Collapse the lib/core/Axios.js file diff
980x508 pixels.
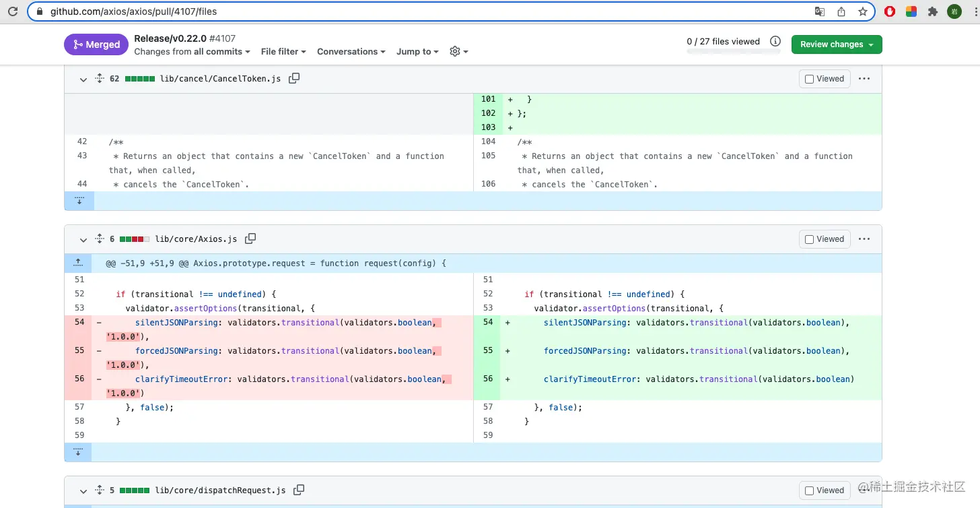(x=83, y=239)
